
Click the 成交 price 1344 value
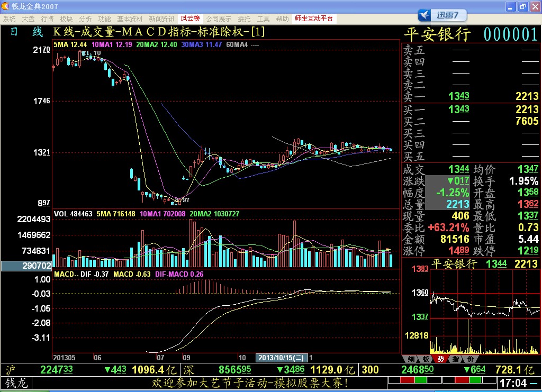pos(459,169)
